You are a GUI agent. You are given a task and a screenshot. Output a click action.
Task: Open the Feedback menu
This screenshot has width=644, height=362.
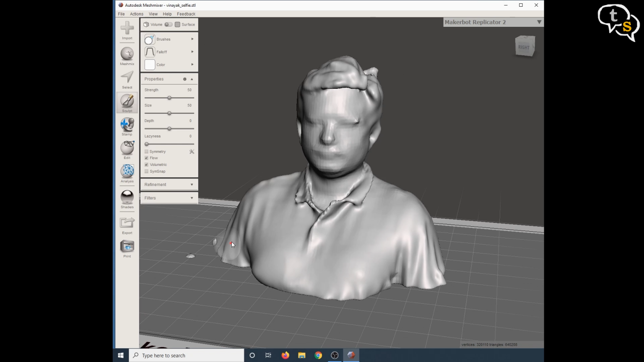point(186,14)
